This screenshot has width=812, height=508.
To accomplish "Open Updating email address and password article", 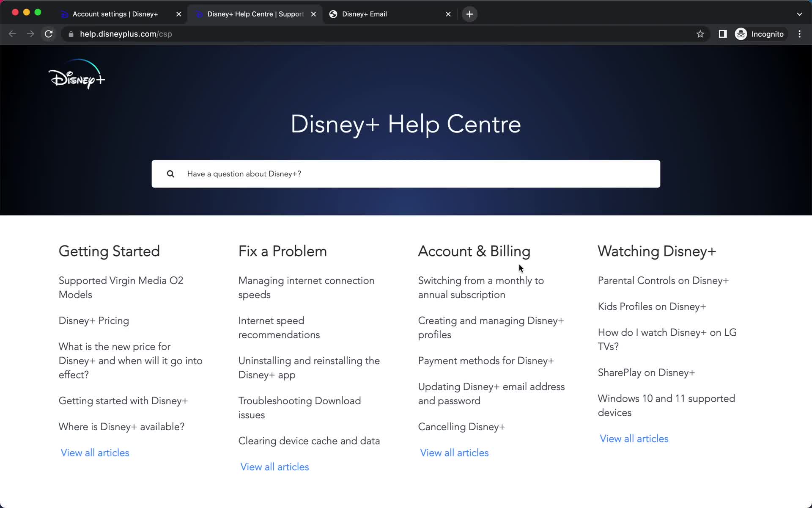I will coord(491,394).
